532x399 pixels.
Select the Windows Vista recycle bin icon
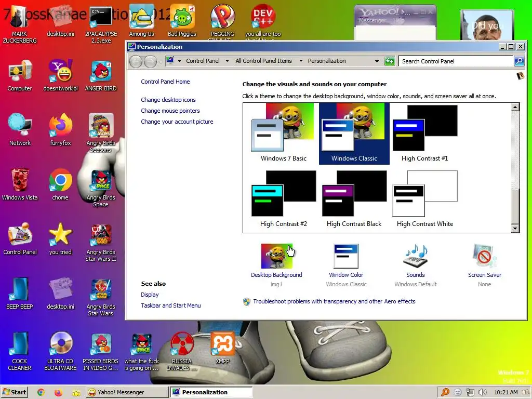20,184
